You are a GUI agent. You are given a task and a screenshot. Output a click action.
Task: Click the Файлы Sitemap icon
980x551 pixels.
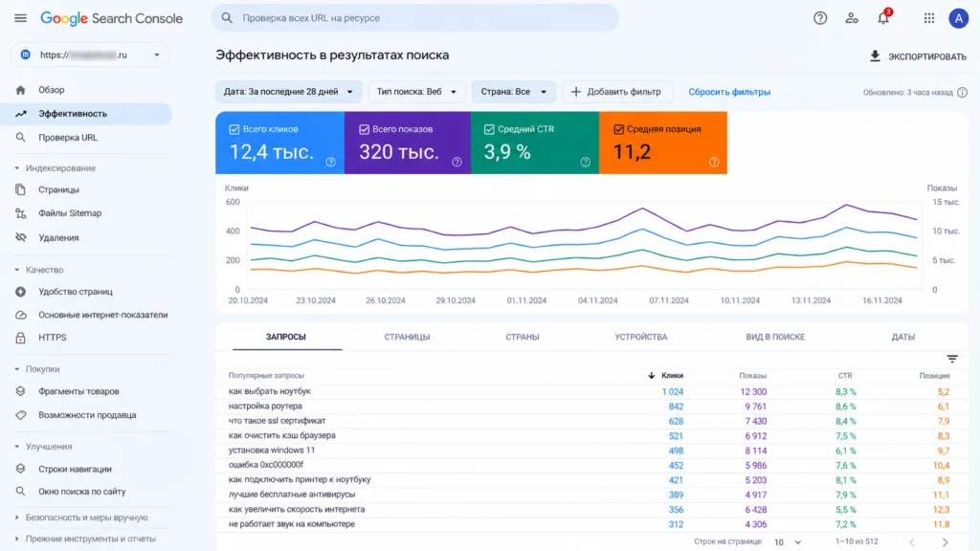pyautogui.click(x=21, y=213)
